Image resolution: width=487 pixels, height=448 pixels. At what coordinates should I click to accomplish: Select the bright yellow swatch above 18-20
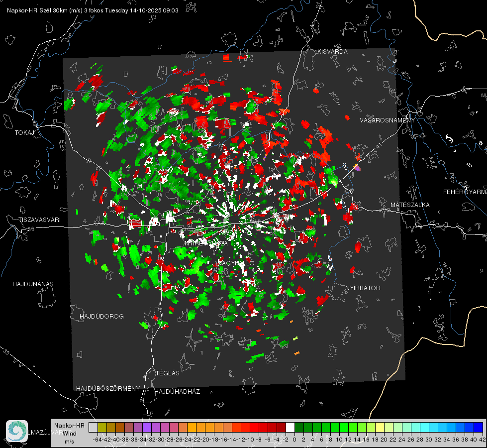(x=380, y=427)
